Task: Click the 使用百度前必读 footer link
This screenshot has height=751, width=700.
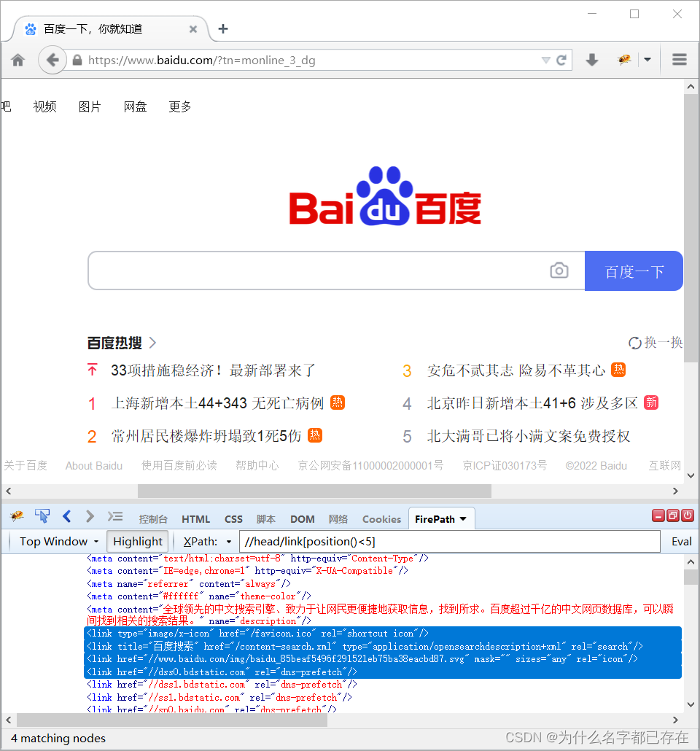Action: 179,465
